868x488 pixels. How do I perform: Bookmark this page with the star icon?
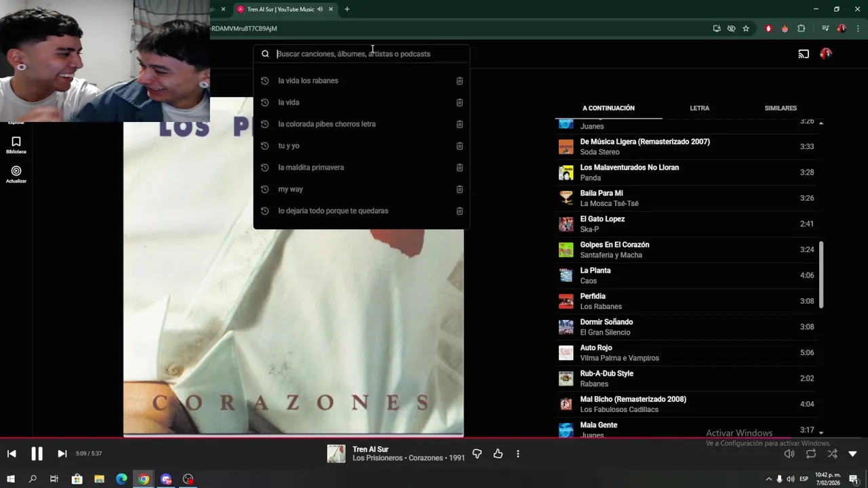click(746, 28)
